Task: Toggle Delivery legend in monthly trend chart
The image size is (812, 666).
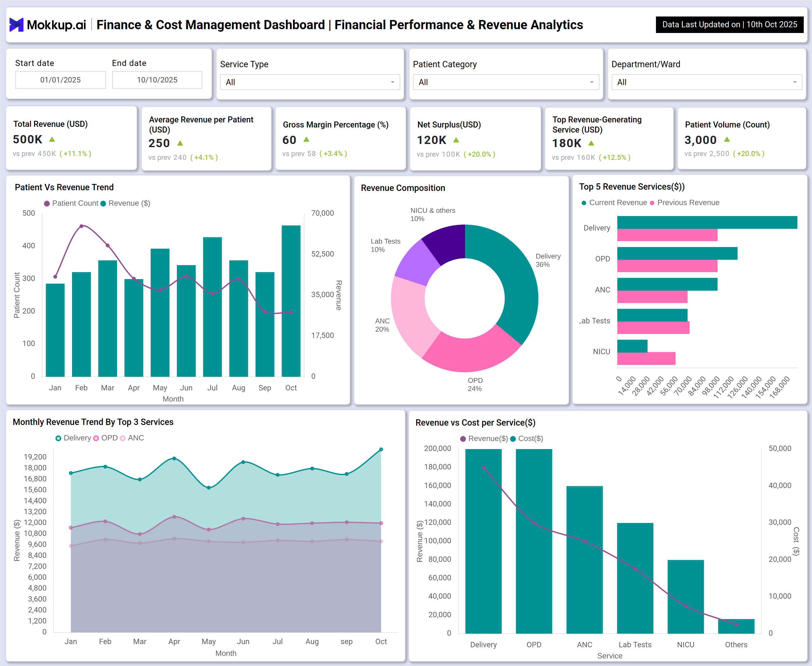Action: tap(73, 438)
